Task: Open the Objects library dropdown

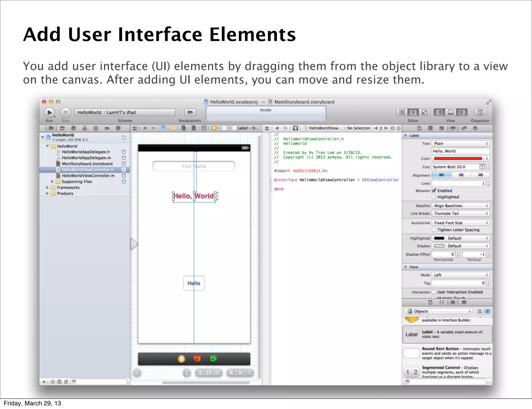Action: (439, 311)
